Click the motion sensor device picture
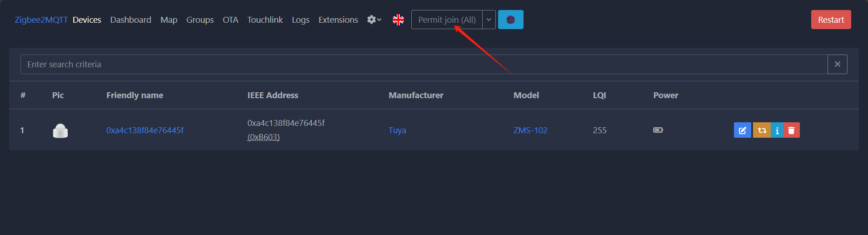This screenshot has width=868, height=235. (60, 131)
